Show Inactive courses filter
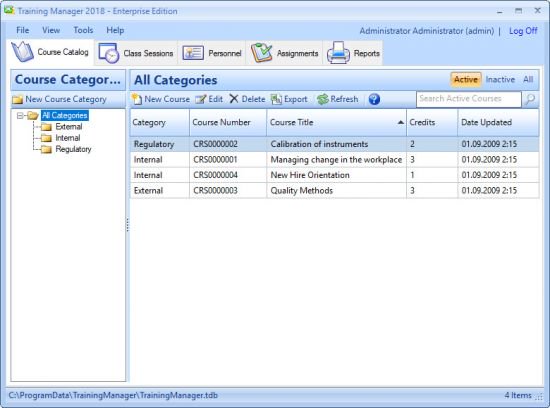Viewport: 550px width, 408px height. pyautogui.click(x=500, y=80)
